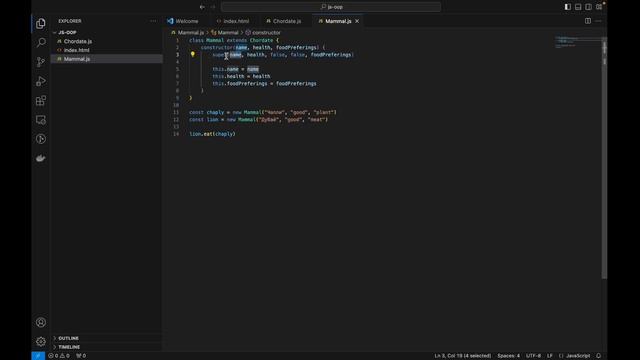Viewport: 640px width, 360px height.
Task: Click the 'lion.eat(chaply)' code line
Action: pos(212,134)
